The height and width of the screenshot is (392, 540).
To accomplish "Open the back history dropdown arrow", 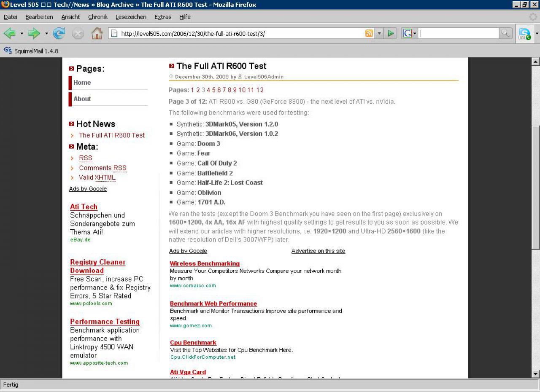I will tap(22, 33).
